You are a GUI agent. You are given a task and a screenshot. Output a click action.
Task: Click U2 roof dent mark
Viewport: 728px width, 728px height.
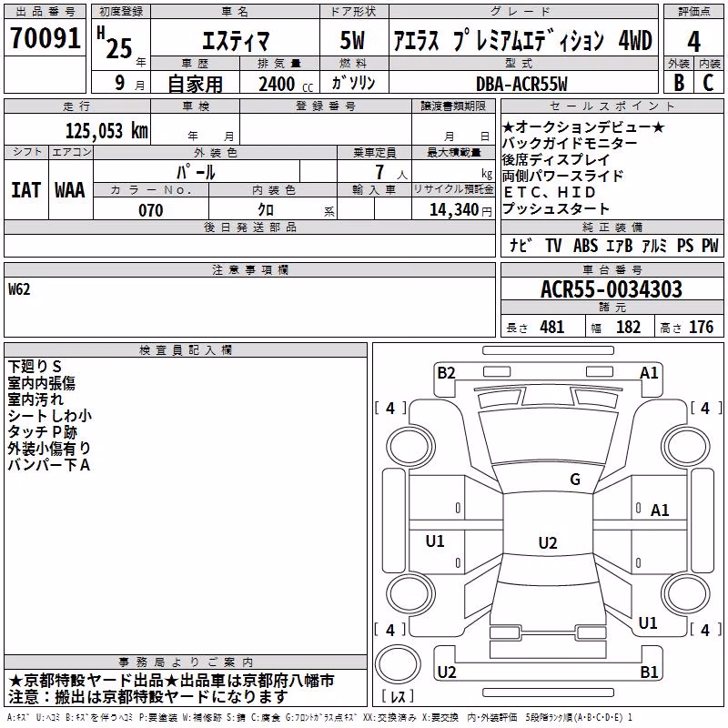point(548,542)
